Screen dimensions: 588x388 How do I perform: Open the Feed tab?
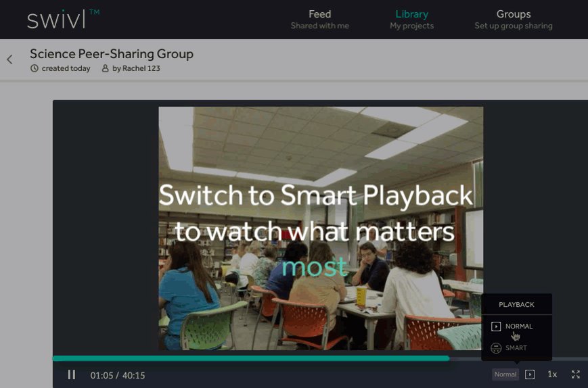tap(320, 20)
